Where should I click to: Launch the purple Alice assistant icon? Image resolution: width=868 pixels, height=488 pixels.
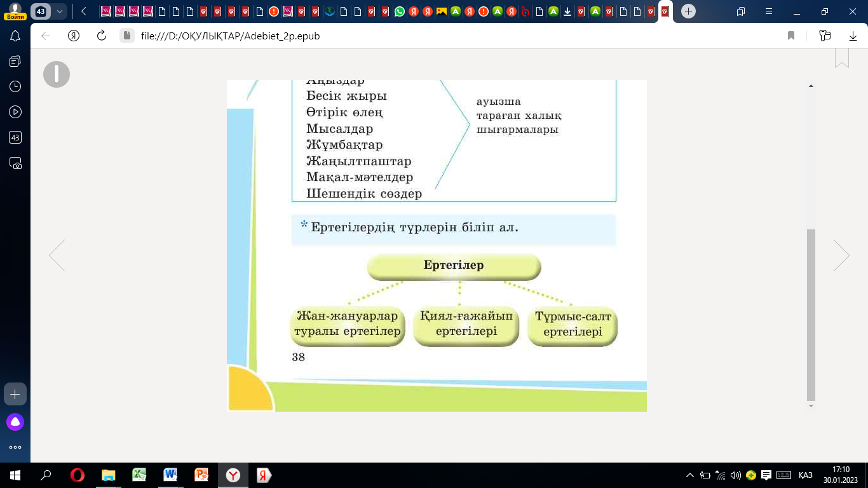pyautogui.click(x=15, y=421)
